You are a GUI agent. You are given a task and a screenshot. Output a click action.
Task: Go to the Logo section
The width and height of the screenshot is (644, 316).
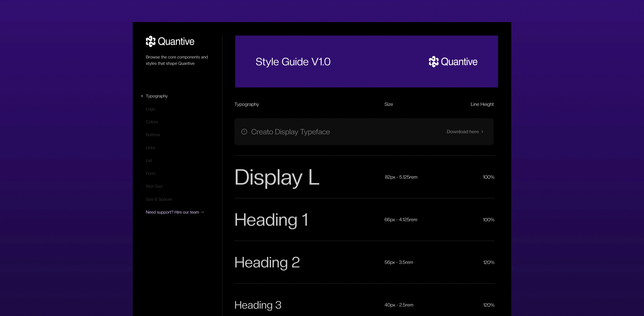(150, 109)
